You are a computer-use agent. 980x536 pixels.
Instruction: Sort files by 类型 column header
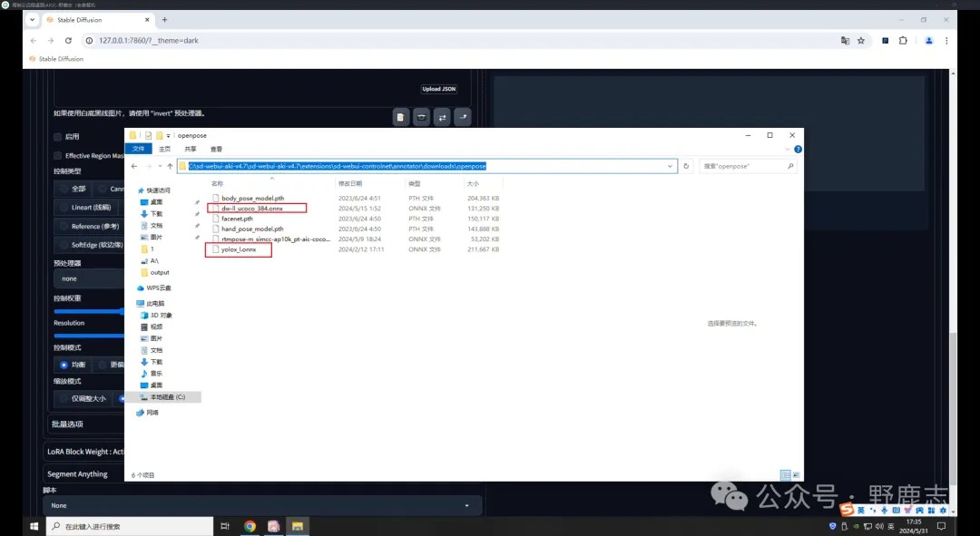(x=415, y=184)
